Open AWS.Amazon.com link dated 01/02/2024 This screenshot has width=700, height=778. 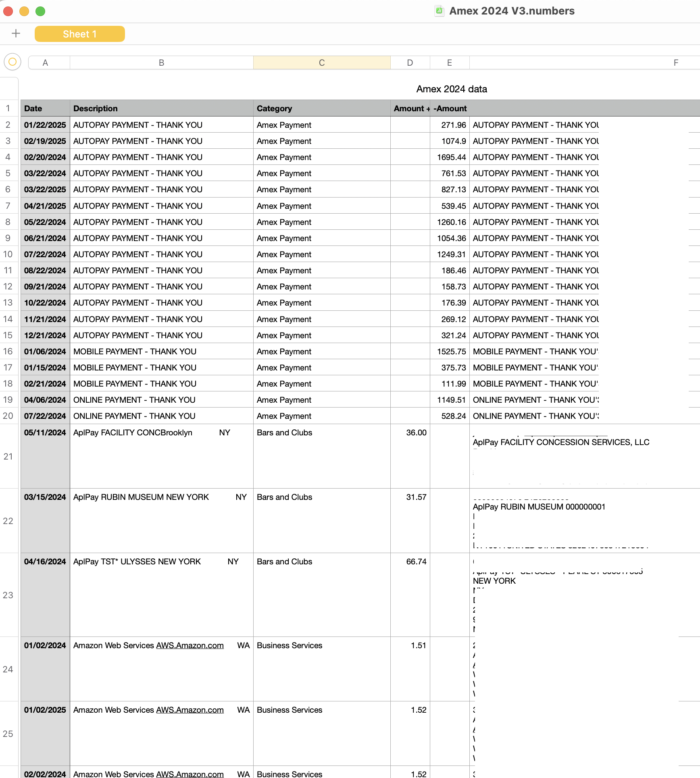[x=190, y=645]
